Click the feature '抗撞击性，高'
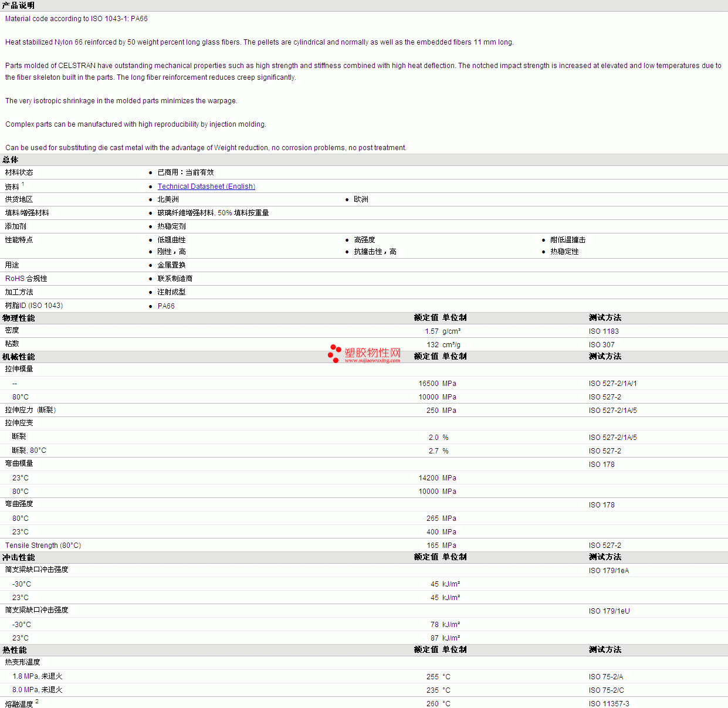728x708 pixels. click(x=375, y=252)
